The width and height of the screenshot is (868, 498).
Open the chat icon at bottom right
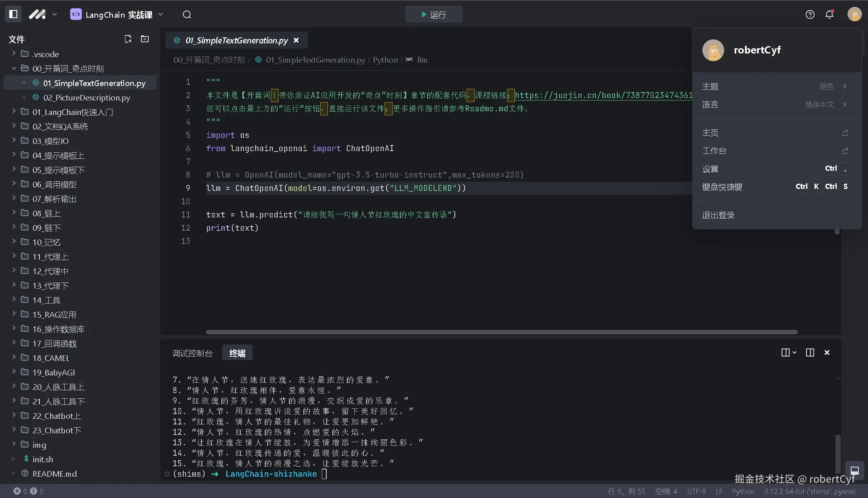[854, 470]
